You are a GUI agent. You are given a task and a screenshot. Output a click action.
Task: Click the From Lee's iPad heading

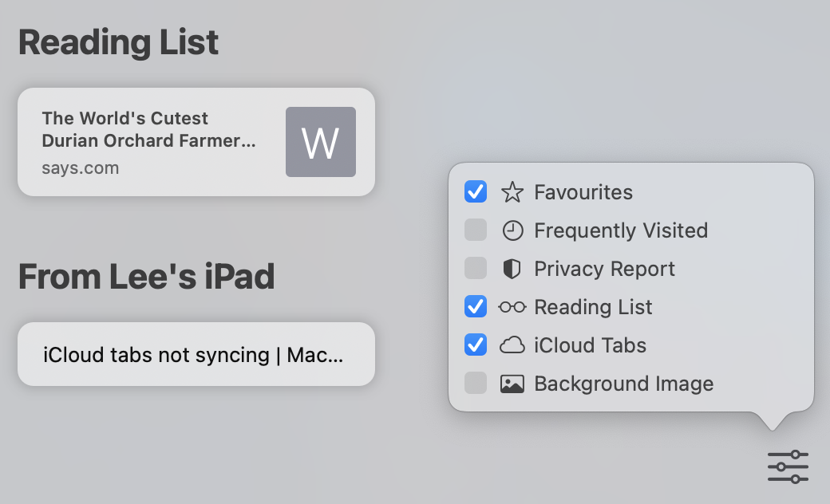coord(146,277)
